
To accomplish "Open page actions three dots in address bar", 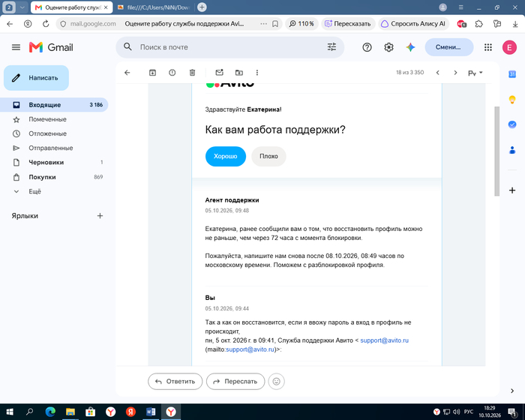I will 263,24.
